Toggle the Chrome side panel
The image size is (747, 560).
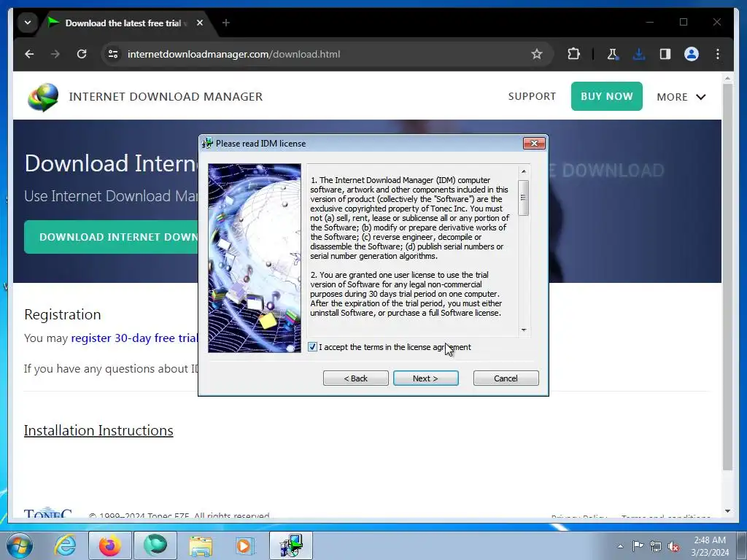click(665, 54)
